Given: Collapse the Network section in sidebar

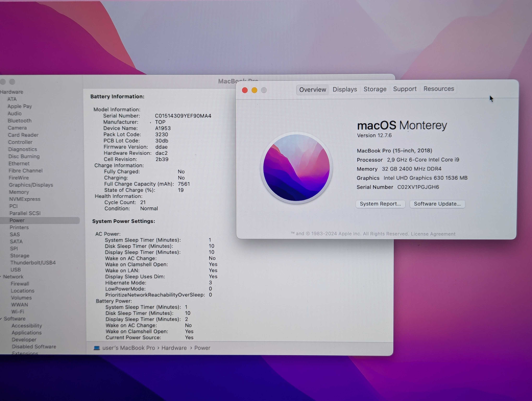Looking at the screenshot, I should (x=1, y=277).
